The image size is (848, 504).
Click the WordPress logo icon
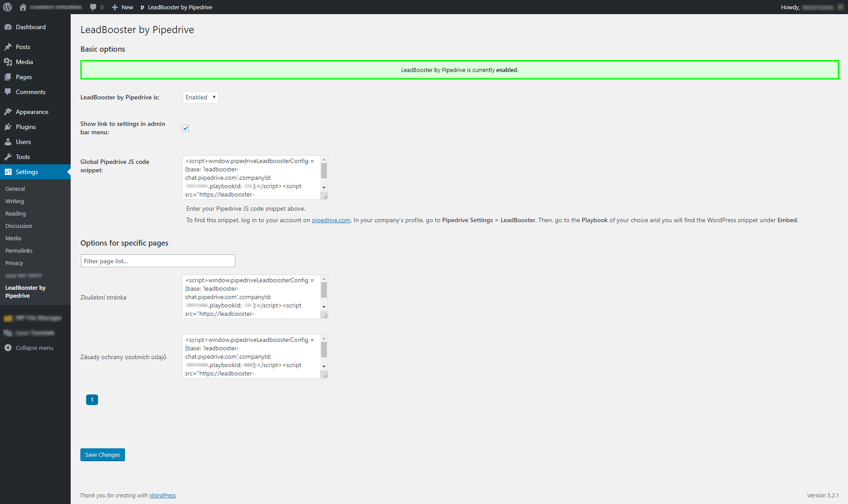coord(8,7)
